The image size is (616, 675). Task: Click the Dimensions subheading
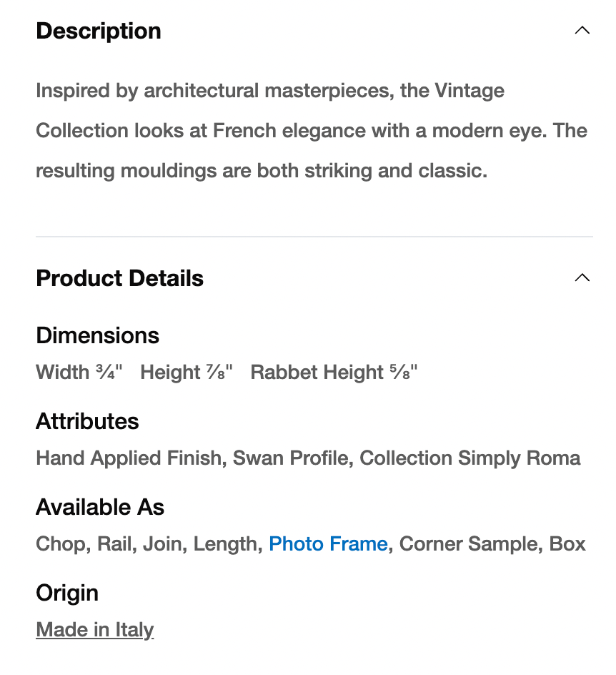pyautogui.click(x=97, y=335)
